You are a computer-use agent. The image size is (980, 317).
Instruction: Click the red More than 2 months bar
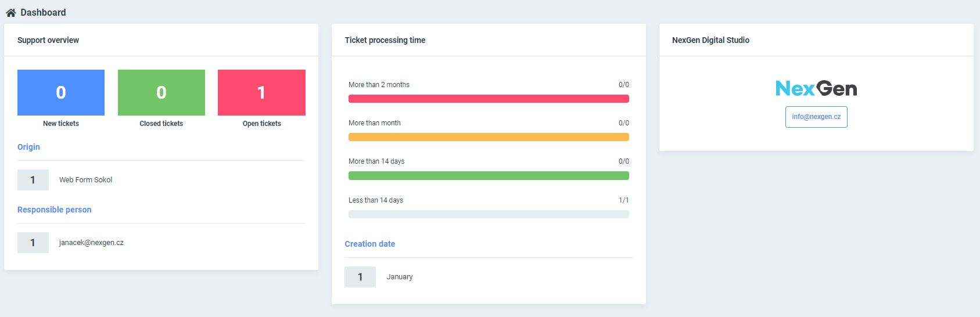489,99
